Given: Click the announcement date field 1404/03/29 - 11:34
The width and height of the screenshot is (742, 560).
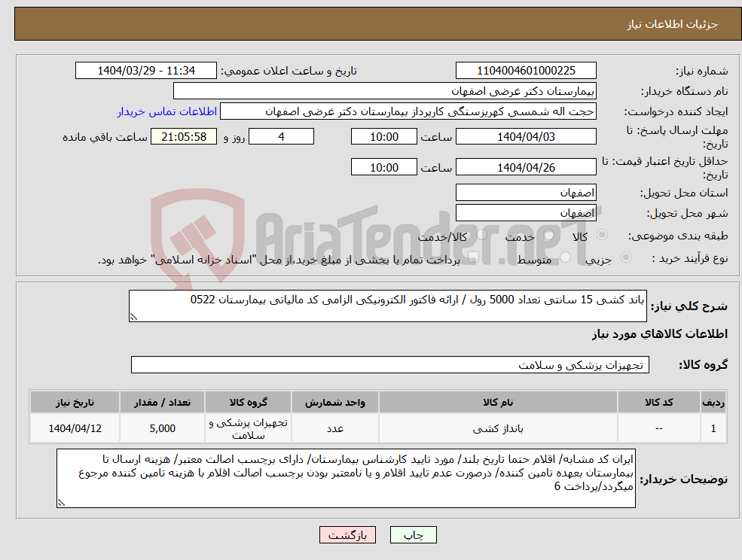Looking at the screenshot, I should pos(145,71).
